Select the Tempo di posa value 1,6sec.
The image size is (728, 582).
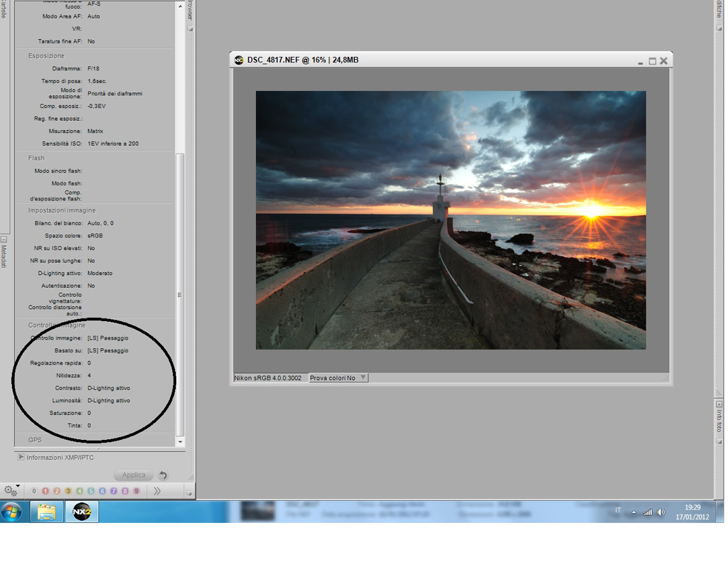click(x=97, y=81)
